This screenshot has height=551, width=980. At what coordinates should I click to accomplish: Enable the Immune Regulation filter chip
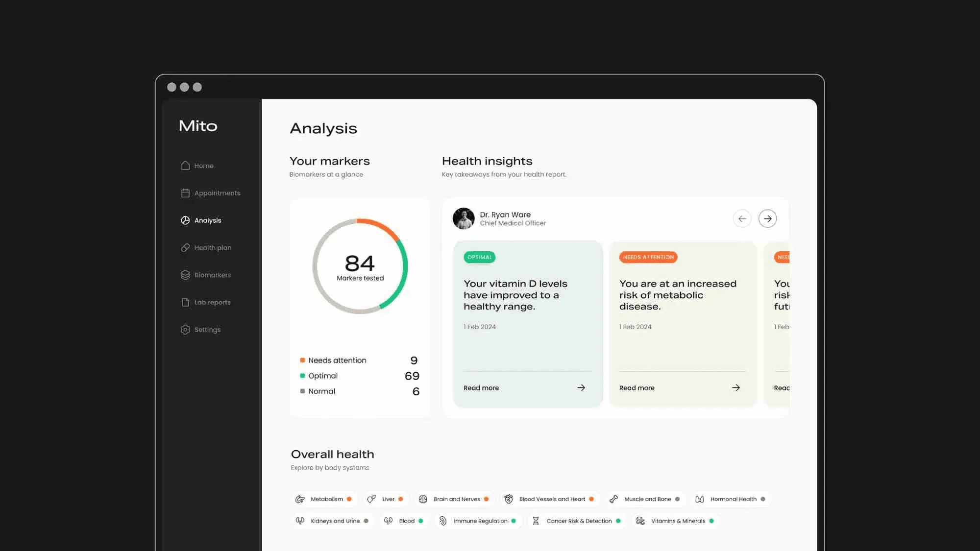477,521
